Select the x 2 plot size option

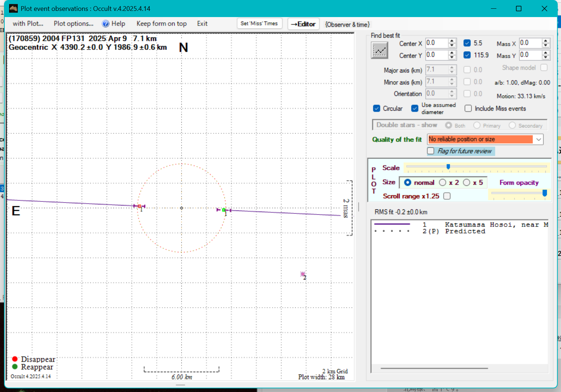[x=443, y=183]
